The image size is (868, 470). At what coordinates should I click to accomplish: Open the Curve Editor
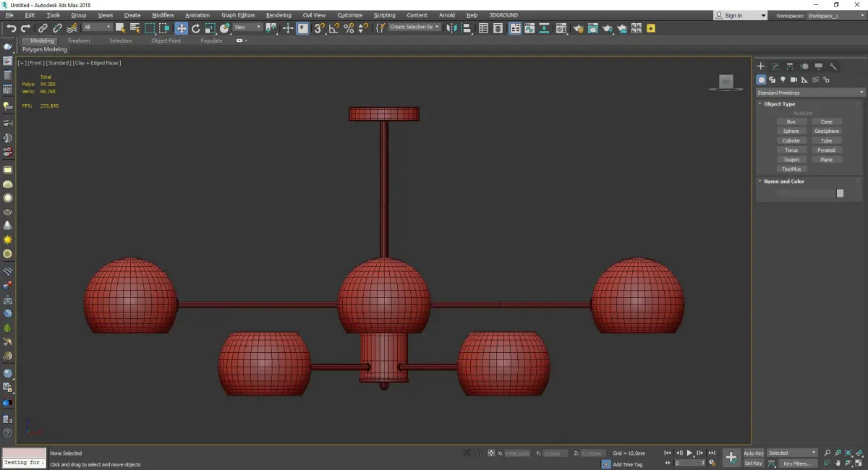coord(529,28)
